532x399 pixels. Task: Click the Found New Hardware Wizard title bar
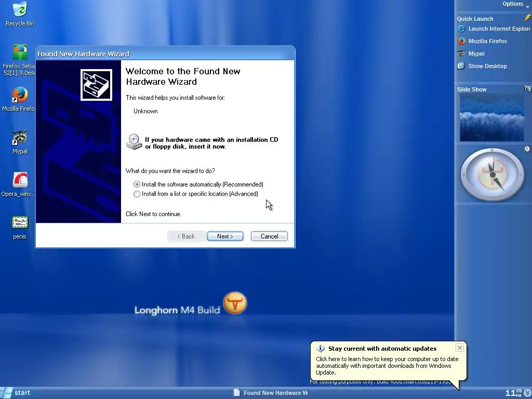pyautogui.click(x=165, y=54)
